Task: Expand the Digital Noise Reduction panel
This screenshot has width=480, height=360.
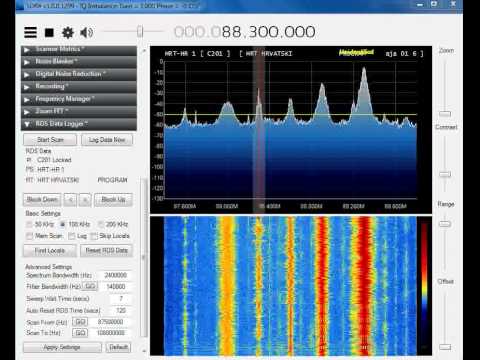Action: (x=79, y=74)
